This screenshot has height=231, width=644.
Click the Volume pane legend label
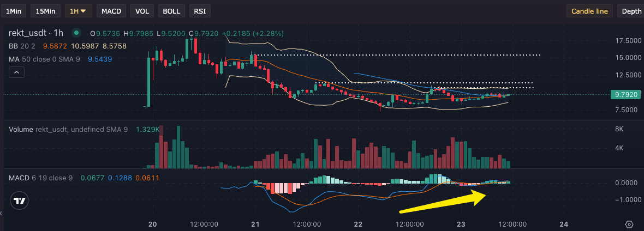click(21, 129)
